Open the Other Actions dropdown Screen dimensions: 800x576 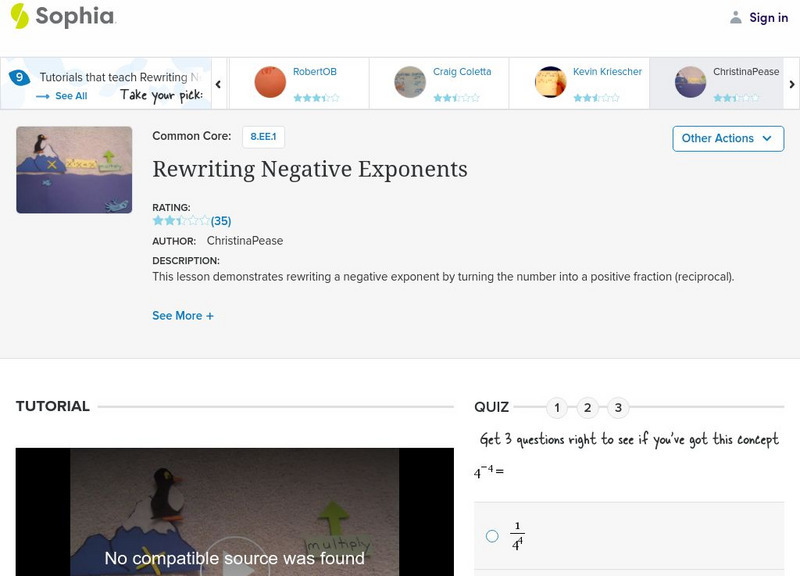[726, 138]
